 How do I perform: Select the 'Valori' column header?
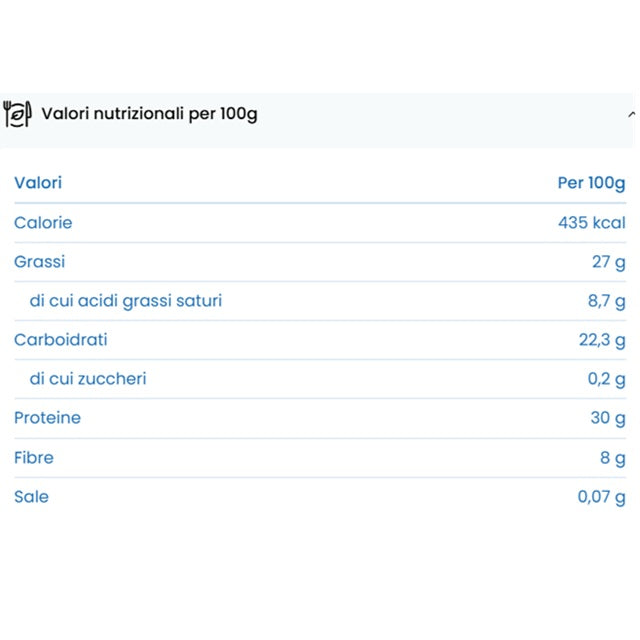point(38,183)
